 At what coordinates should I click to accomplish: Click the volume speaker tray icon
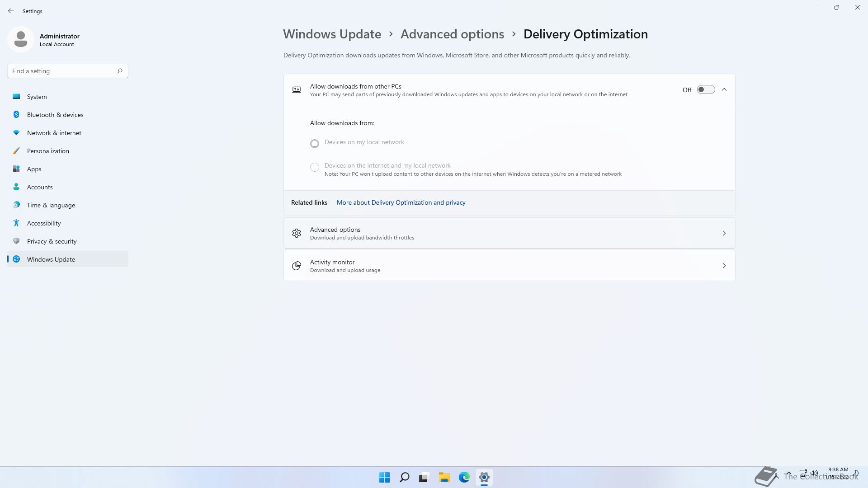(814, 473)
